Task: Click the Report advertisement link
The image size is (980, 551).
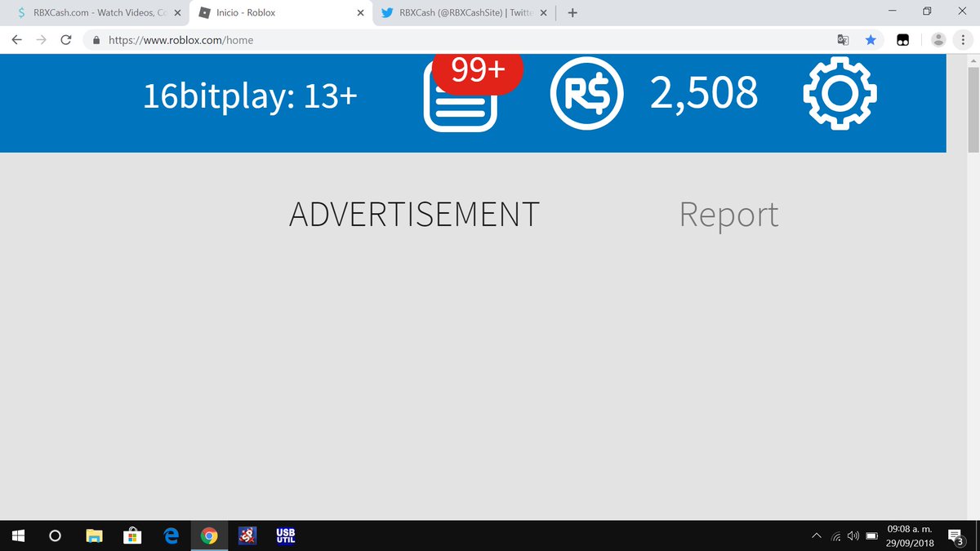Action: 728,214
